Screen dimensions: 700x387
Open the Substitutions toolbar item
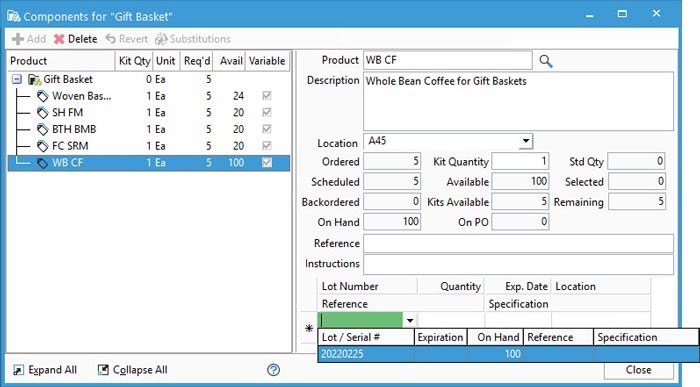tap(192, 39)
